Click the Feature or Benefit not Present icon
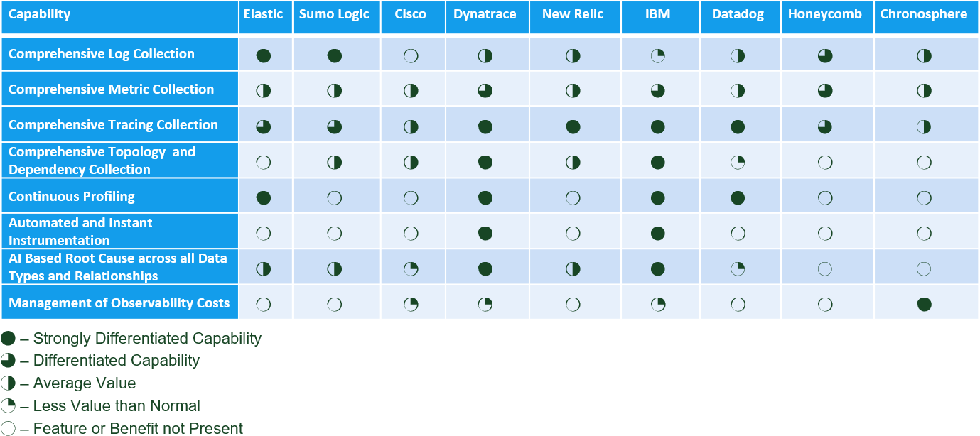The height and width of the screenshot is (436, 980). pos(9,428)
